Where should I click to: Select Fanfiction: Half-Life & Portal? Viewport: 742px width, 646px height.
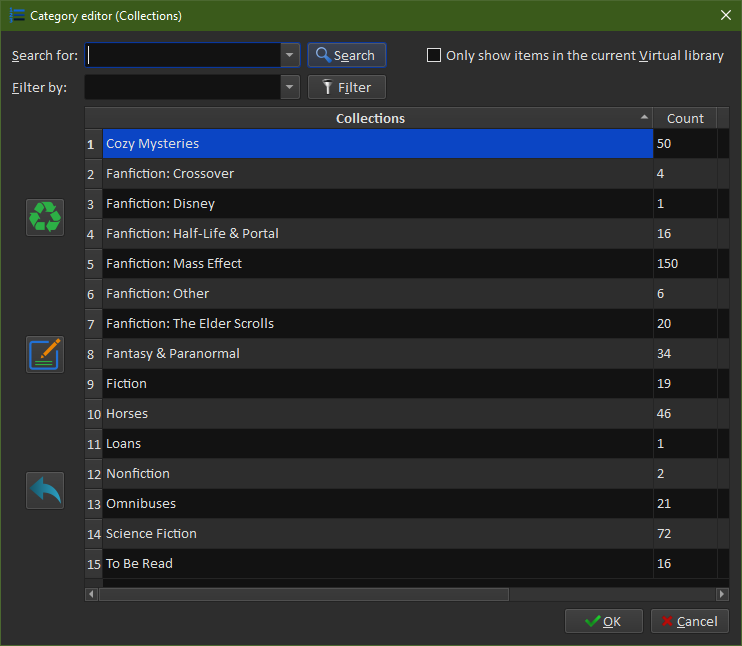coord(378,234)
